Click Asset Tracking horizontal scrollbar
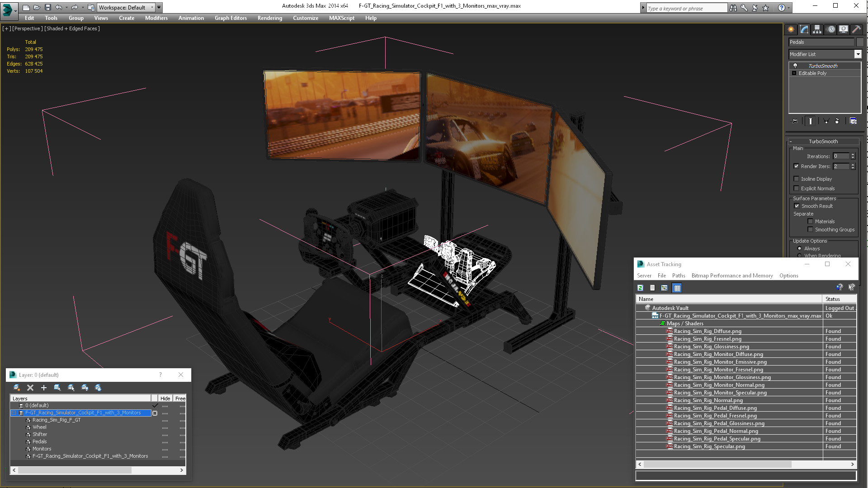Viewport: 868px width, 488px height. [745, 465]
